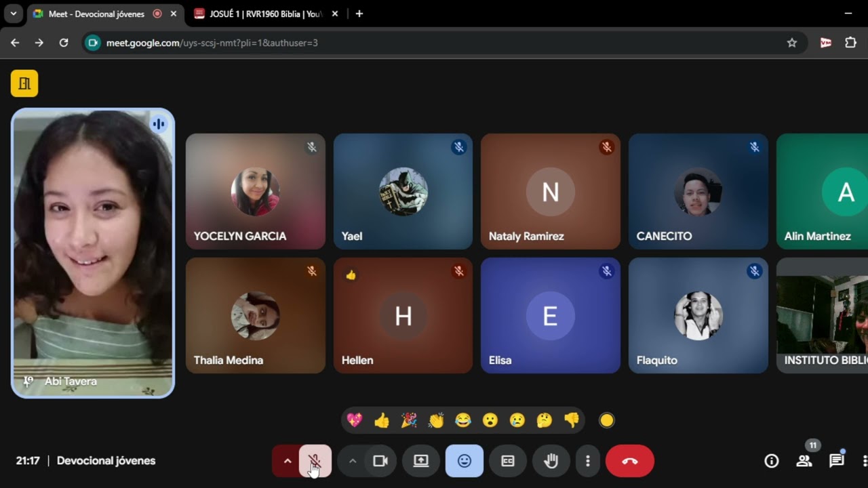Send the crying face reaction
This screenshot has width=868, height=488.
pos(517,420)
